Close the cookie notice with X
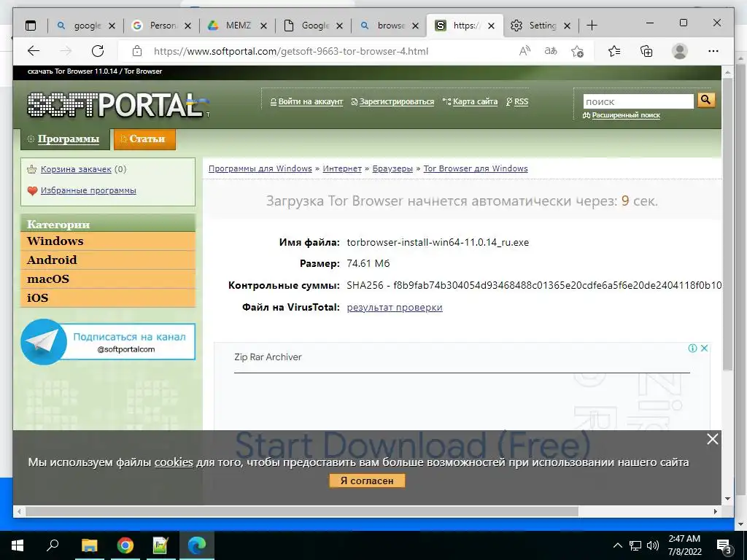Screen dimensions: 747x560 (x=712, y=439)
